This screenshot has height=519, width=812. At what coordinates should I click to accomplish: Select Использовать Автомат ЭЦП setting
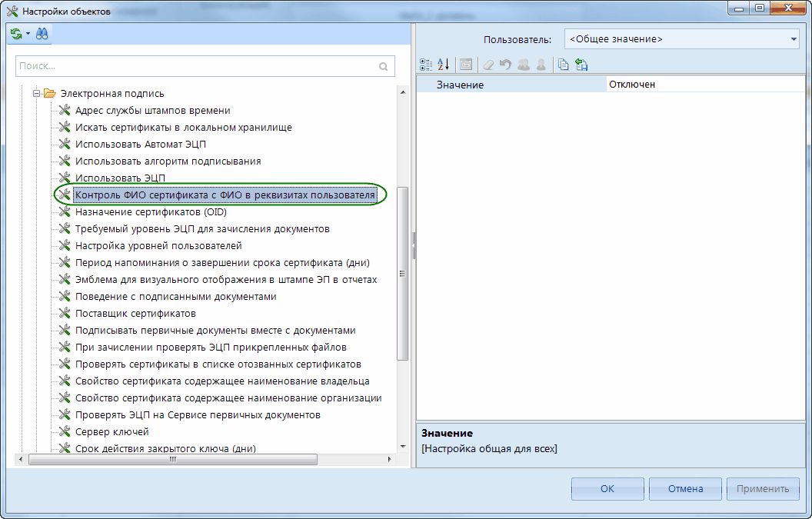(x=140, y=145)
